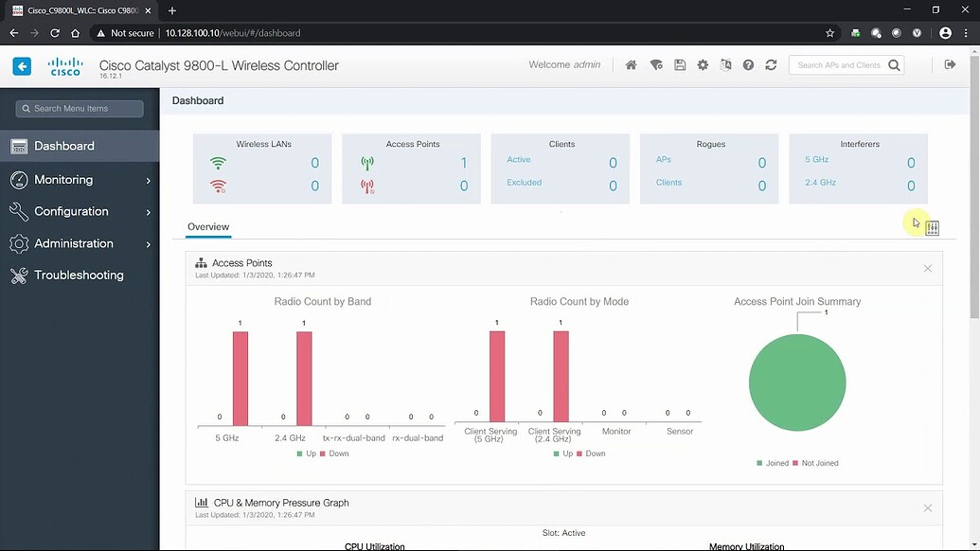Viewport: 980px width, 551px height.
Task: Click the Settings gear icon in the header
Action: click(x=702, y=64)
